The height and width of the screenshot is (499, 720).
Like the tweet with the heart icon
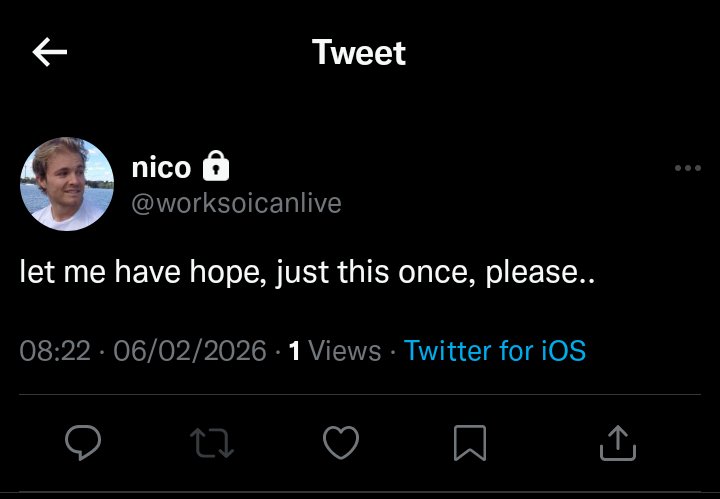341,442
